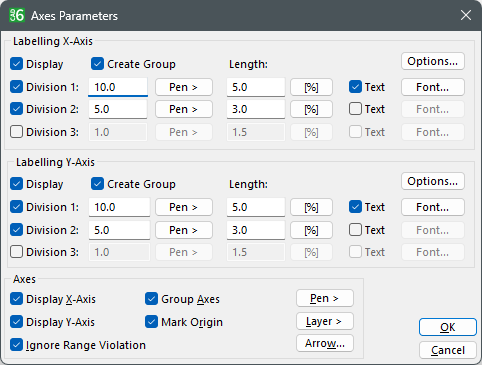Open the Axes section Pen menu
The image size is (482, 365).
pos(325,298)
